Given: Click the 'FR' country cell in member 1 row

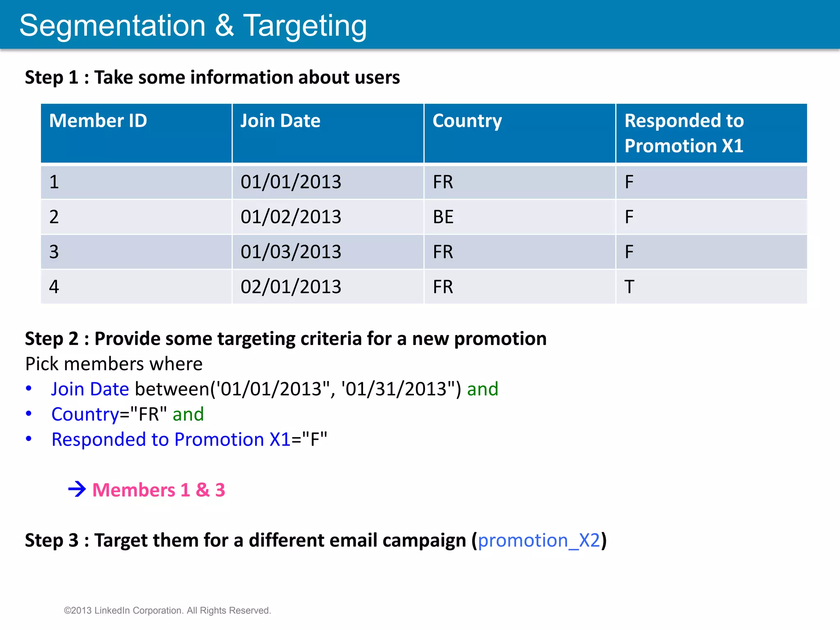Looking at the screenshot, I should pos(520,182).
